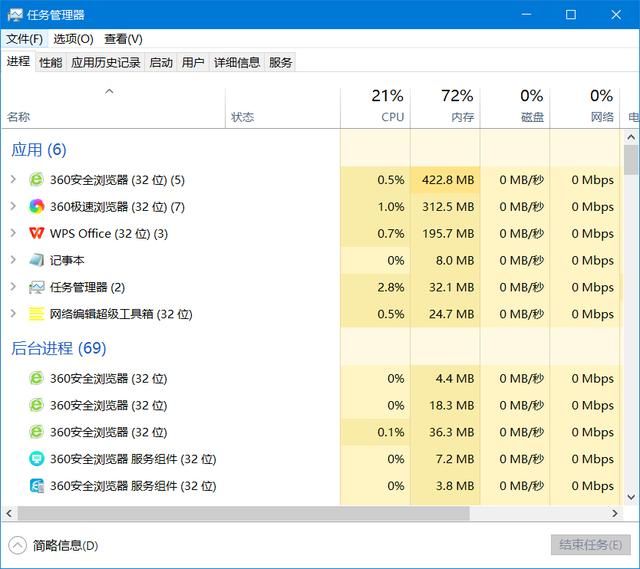The image size is (640, 569).
Task: Switch to the 应用历史记录 tab
Action: pyautogui.click(x=106, y=62)
